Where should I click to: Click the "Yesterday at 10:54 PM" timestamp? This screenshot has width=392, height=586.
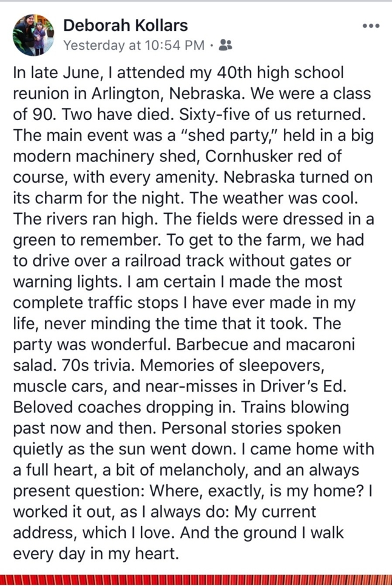133,45
